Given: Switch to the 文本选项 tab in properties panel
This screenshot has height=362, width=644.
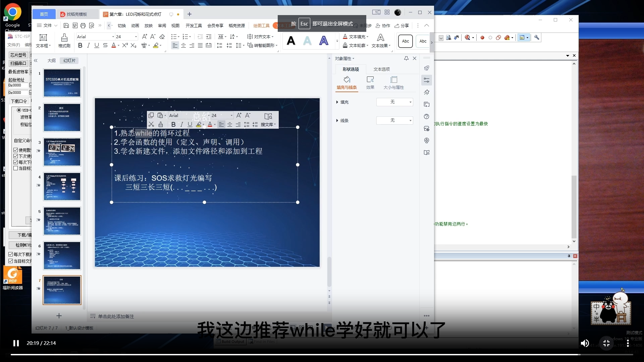Looking at the screenshot, I should click(x=381, y=69).
